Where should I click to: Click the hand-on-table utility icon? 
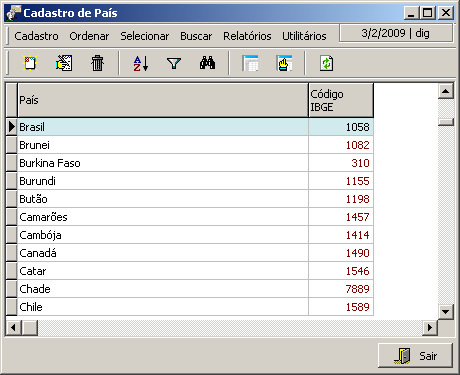tap(284, 63)
